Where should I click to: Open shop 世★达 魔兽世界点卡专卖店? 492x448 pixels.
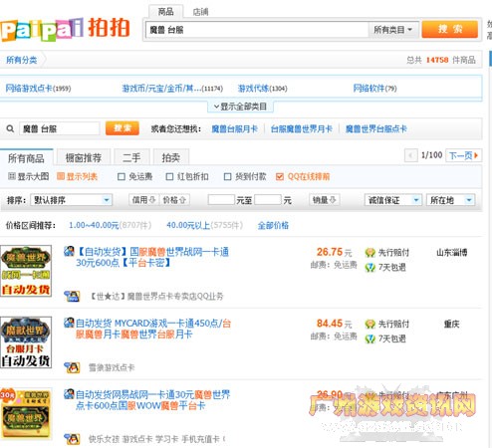pos(156,296)
